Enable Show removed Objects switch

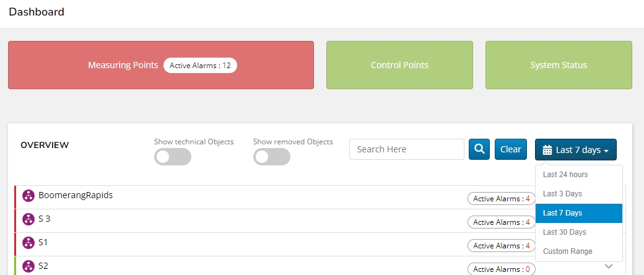(271, 157)
